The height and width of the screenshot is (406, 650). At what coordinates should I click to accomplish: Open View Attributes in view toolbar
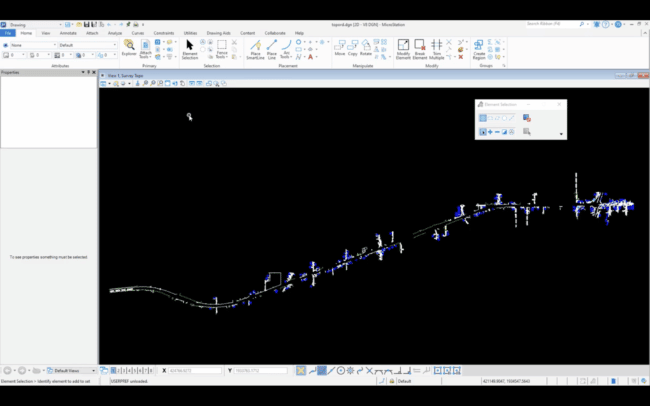(103, 83)
